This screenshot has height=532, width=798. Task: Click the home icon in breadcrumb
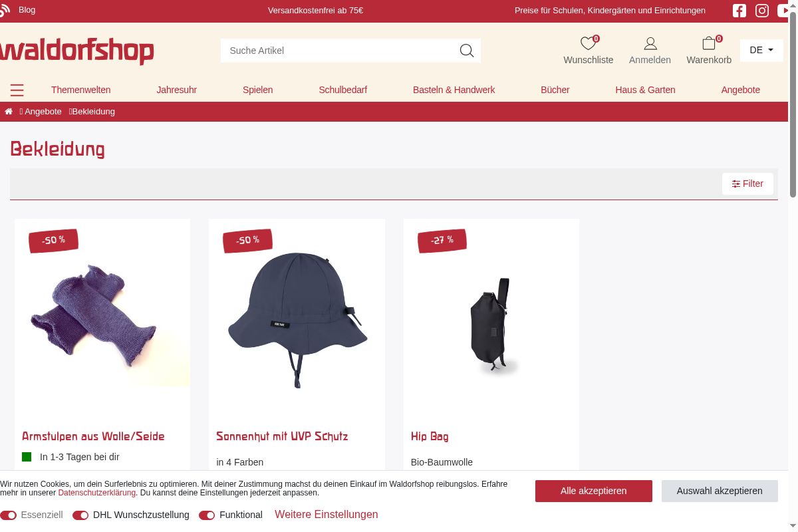coord(9,112)
